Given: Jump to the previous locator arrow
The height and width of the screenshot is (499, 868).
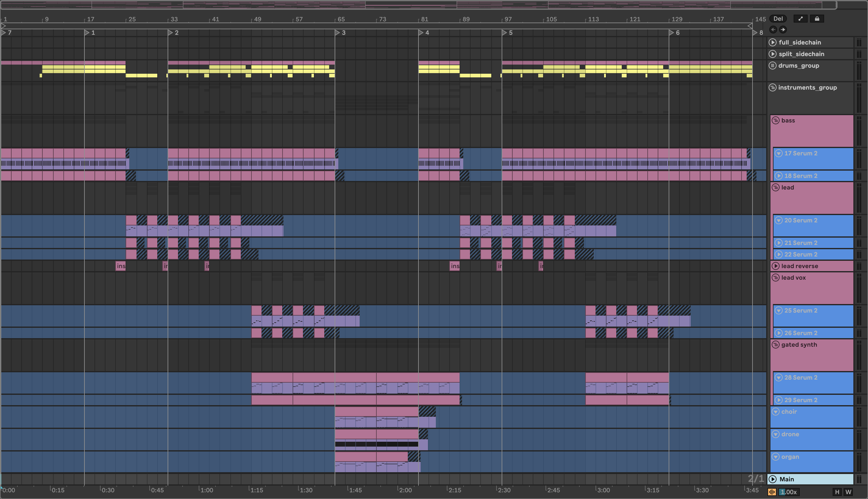Looking at the screenshot, I should pyautogui.click(x=773, y=30).
